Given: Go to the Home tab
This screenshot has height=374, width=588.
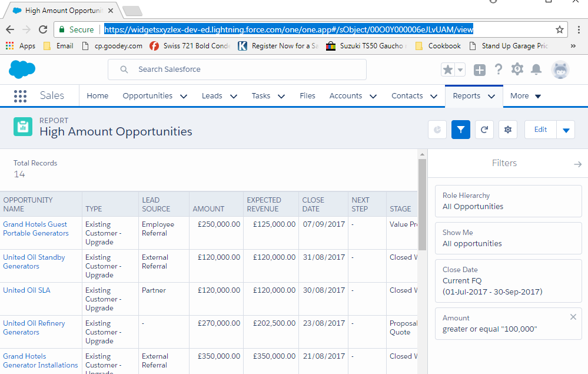Looking at the screenshot, I should pos(98,96).
